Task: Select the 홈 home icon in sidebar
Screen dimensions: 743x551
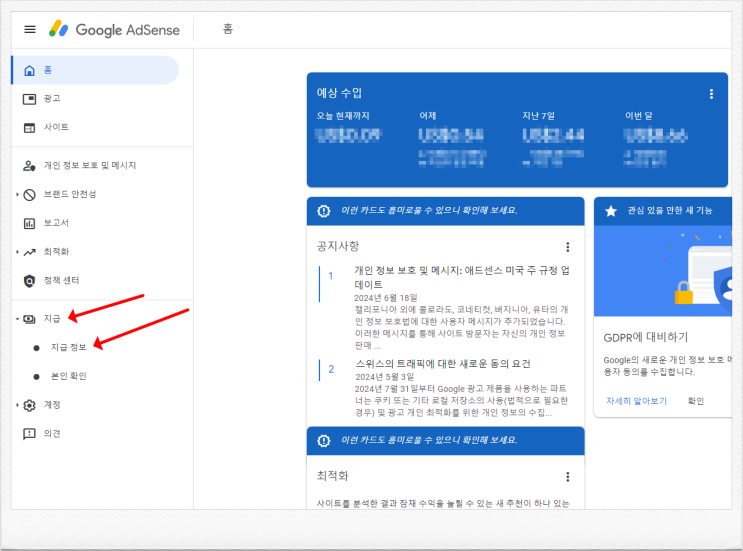Action: [x=29, y=71]
